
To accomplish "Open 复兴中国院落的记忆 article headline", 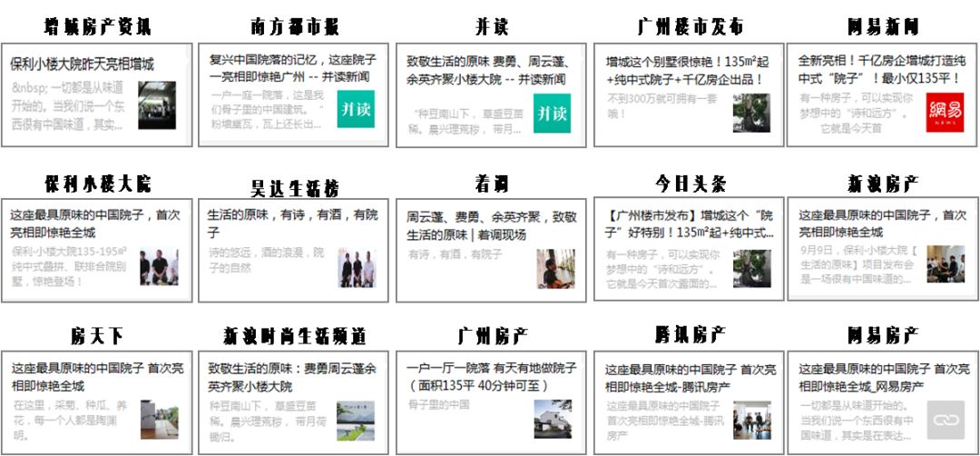I will click(x=293, y=68).
